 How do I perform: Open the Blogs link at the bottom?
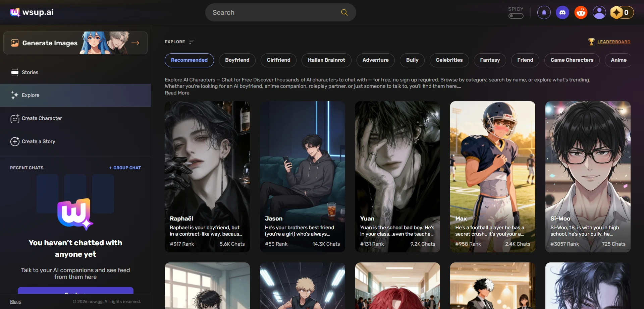[x=15, y=301]
